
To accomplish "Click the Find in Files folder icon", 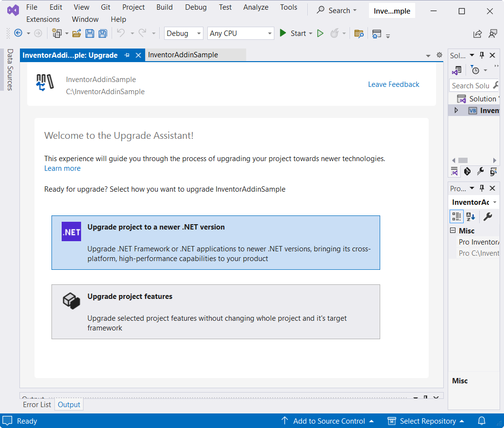I will [359, 33].
